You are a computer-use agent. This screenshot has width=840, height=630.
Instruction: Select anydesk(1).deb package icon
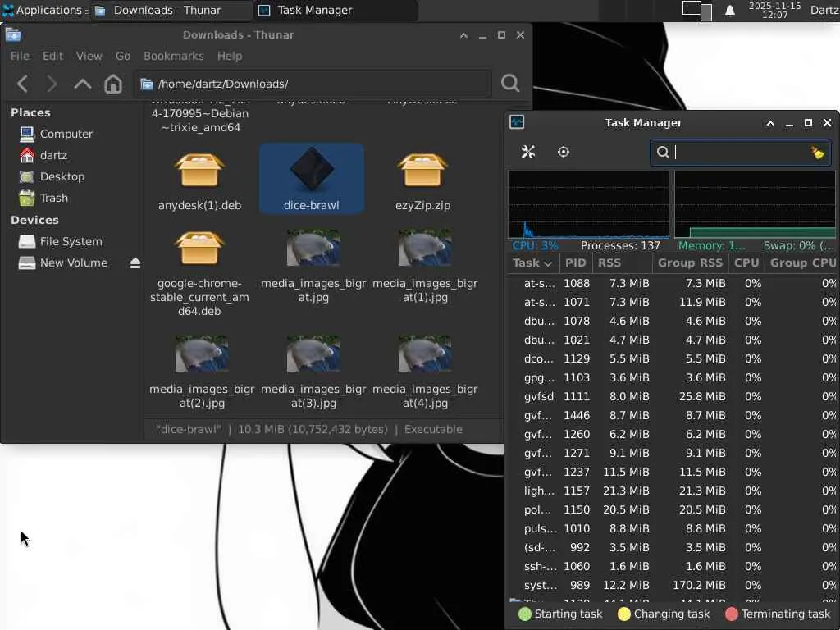(x=199, y=171)
